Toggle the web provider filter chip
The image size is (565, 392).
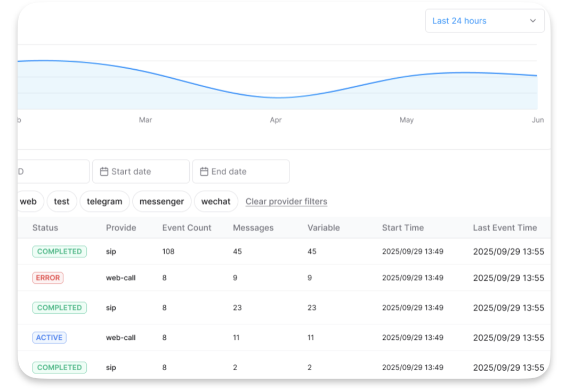tap(29, 201)
